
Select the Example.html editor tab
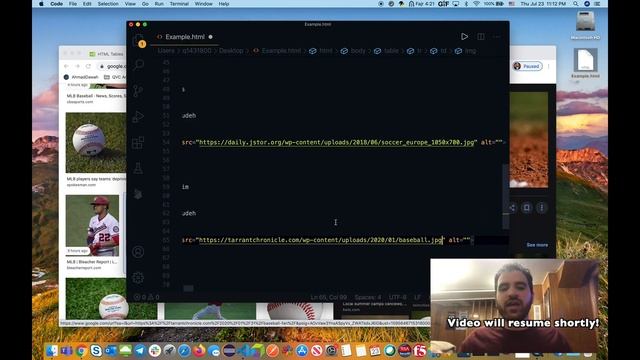click(x=185, y=37)
